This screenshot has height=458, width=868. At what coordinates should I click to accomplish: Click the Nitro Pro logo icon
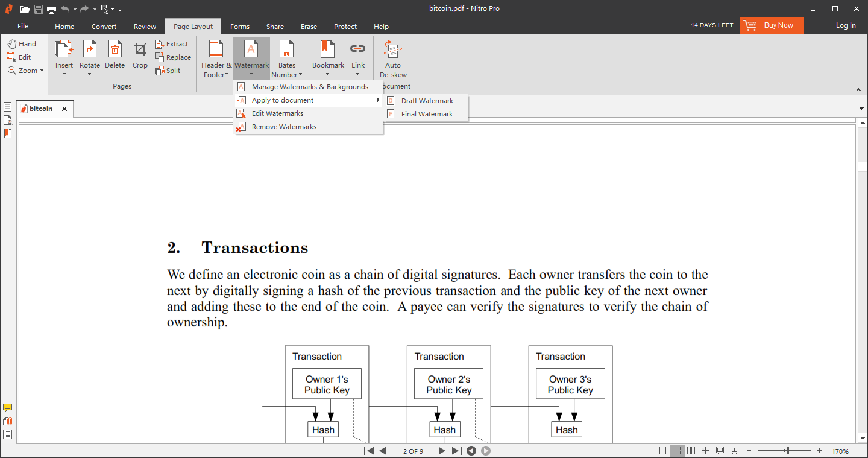8,8
